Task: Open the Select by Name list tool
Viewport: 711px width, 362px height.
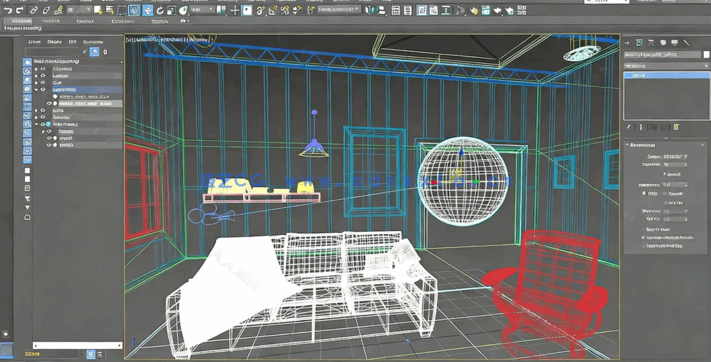Action: (x=110, y=10)
